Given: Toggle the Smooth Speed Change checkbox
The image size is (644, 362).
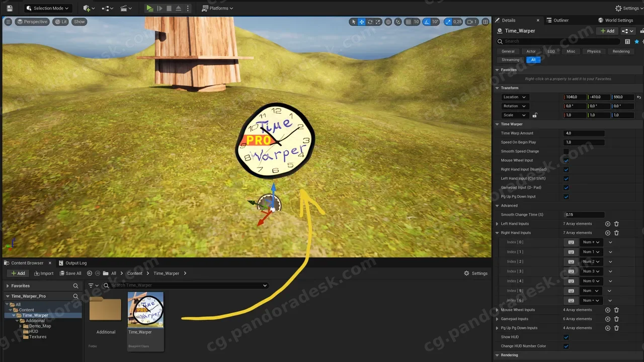Looking at the screenshot, I should coord(566,151).
